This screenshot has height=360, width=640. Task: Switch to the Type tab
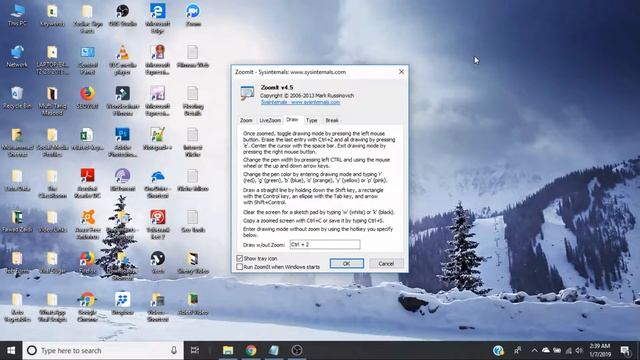(x=311, y=120)
